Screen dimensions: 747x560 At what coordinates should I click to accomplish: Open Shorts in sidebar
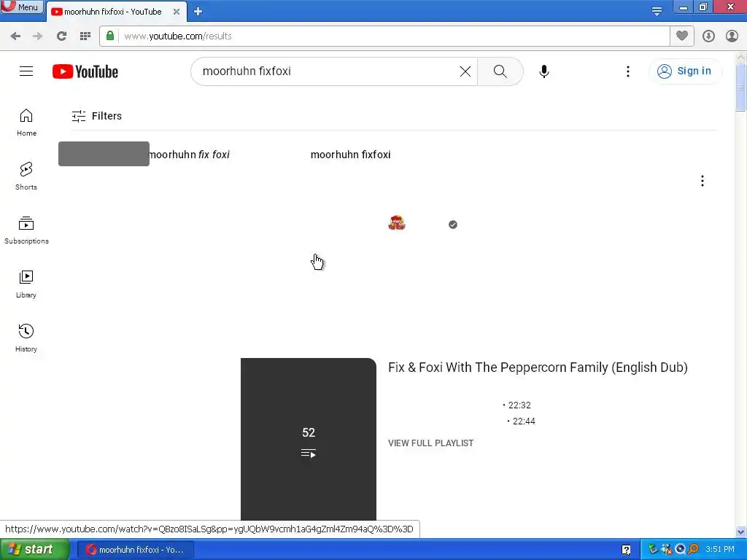tap(26, 176)
